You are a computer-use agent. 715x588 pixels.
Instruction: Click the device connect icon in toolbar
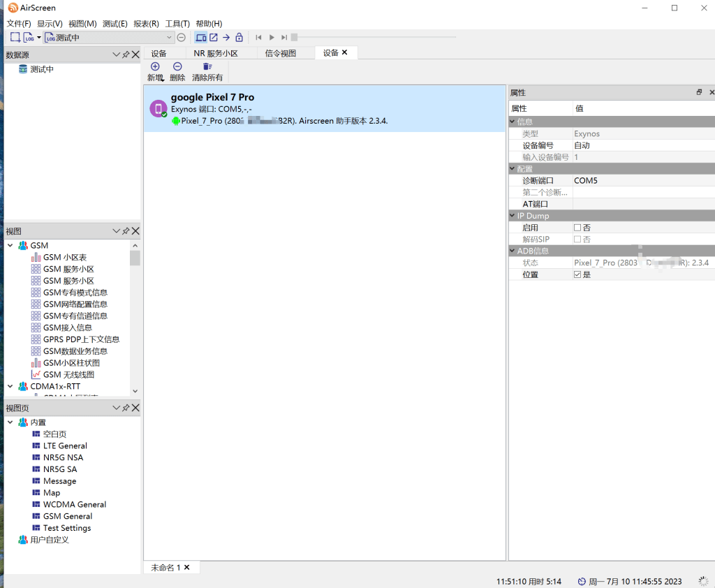(x=201, y=37)
